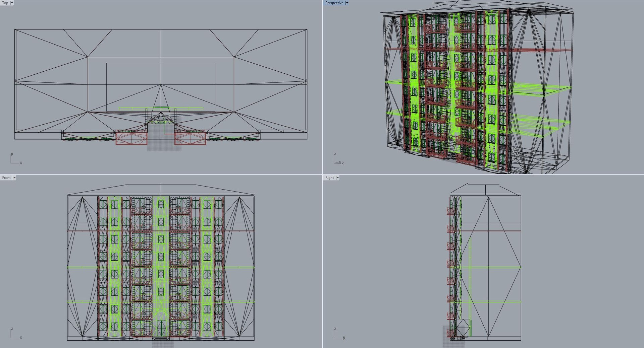Click the axis icon in Right viewport

pyautogui.click(x=339, y=333)
